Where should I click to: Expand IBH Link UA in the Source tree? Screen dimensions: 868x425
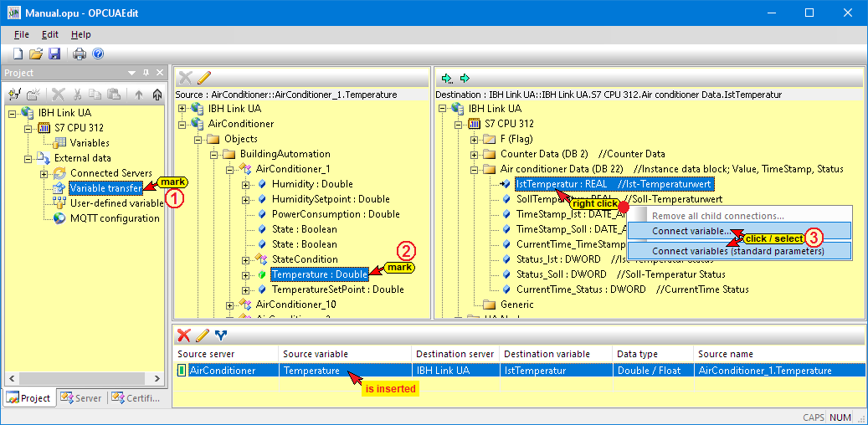point(182,109)
